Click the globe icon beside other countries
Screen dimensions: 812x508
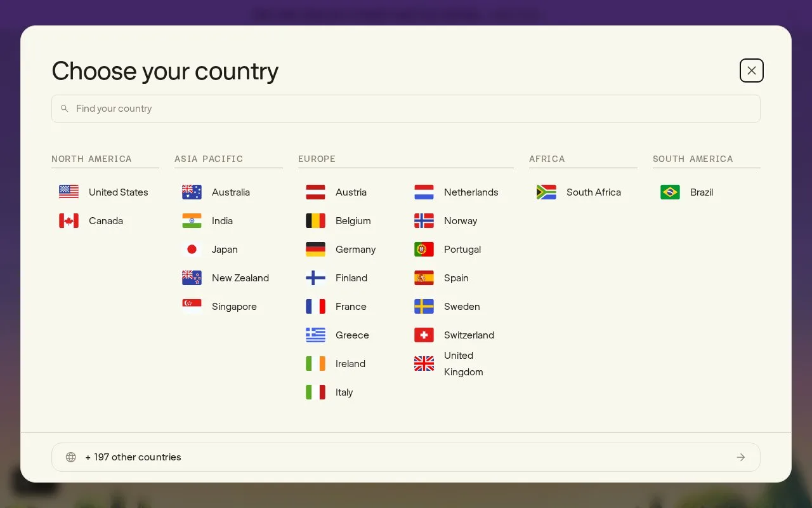[x=71, y=457]
